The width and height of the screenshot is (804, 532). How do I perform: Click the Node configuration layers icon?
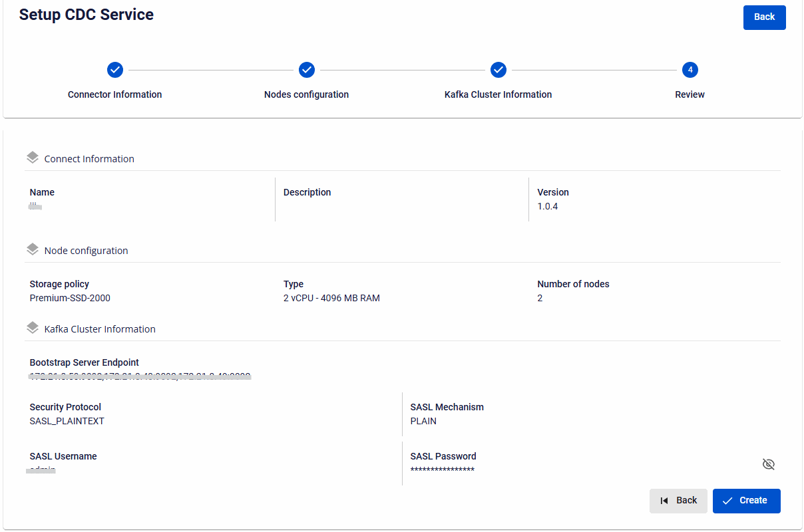coord(33,249)
